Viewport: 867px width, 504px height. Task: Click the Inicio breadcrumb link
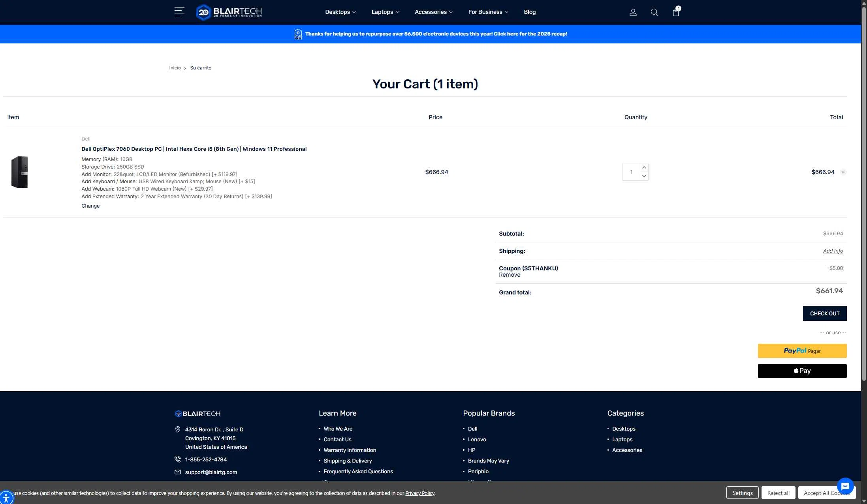click(x=175, y=67)
